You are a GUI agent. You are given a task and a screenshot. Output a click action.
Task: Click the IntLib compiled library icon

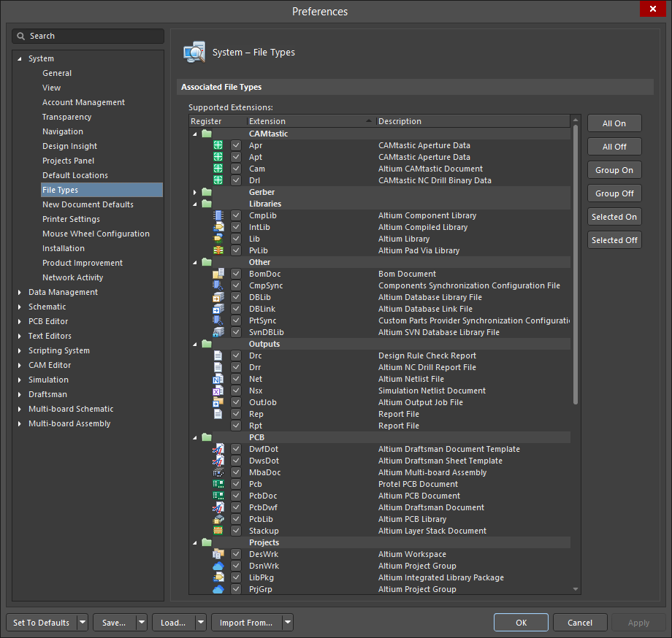218,227
